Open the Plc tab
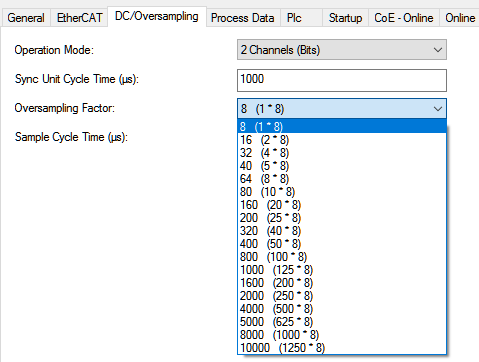 pos(301,18)
